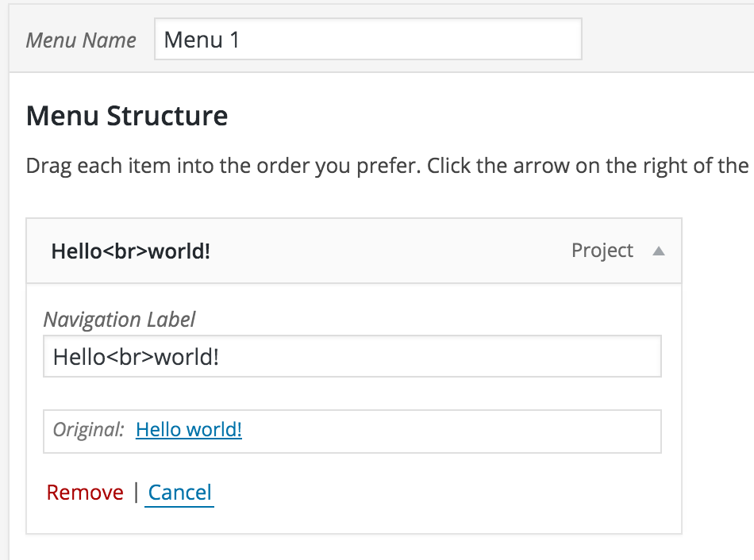
Task: Select the 'Menu Structure' heading
Action: click(x=127, y=117)
